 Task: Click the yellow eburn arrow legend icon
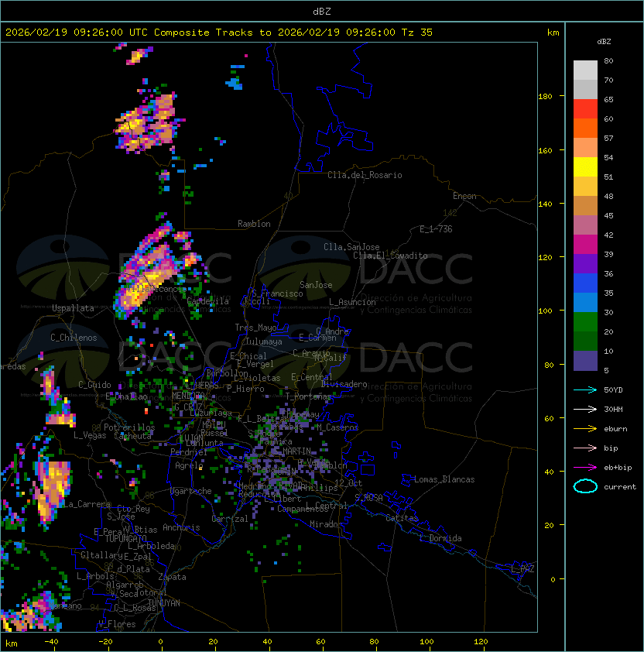(585, 429)
